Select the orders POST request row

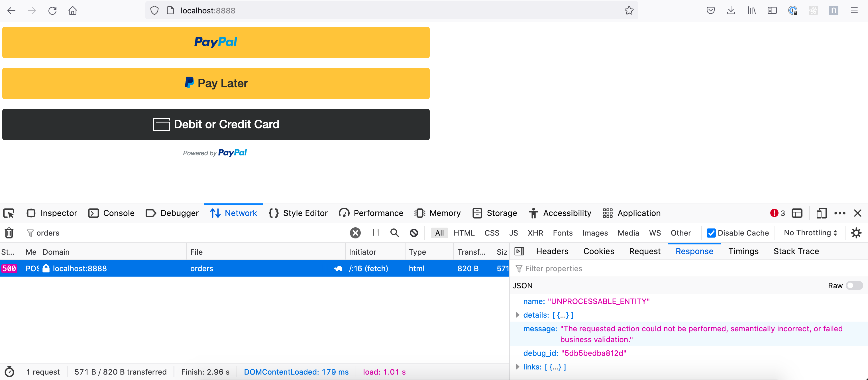point(254,269)
